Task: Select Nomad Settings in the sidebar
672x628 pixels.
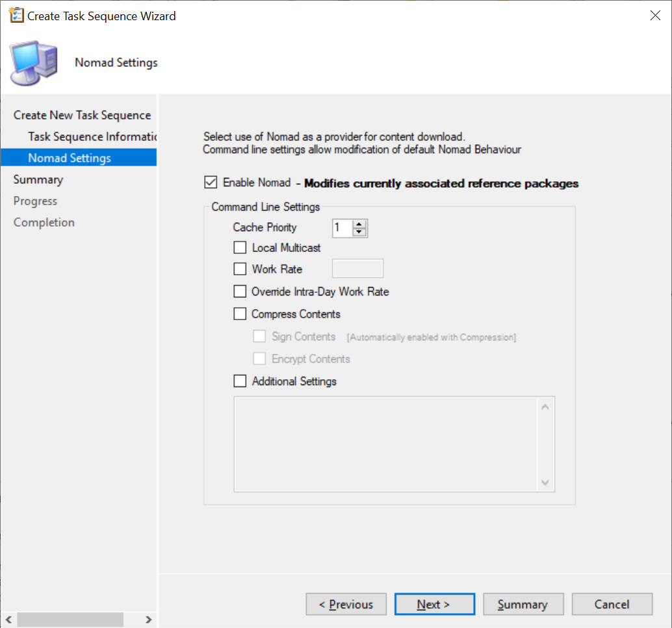Action: point(70,158)
